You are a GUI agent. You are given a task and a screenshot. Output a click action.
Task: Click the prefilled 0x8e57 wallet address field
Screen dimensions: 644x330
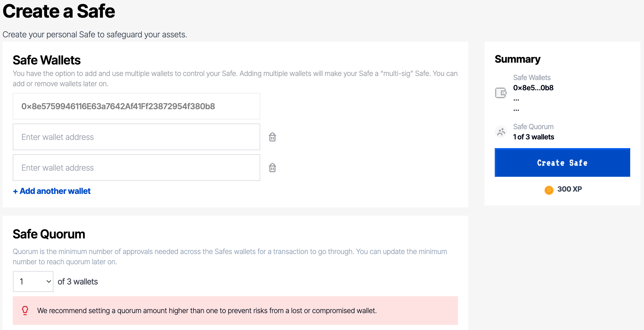(136, 106)
